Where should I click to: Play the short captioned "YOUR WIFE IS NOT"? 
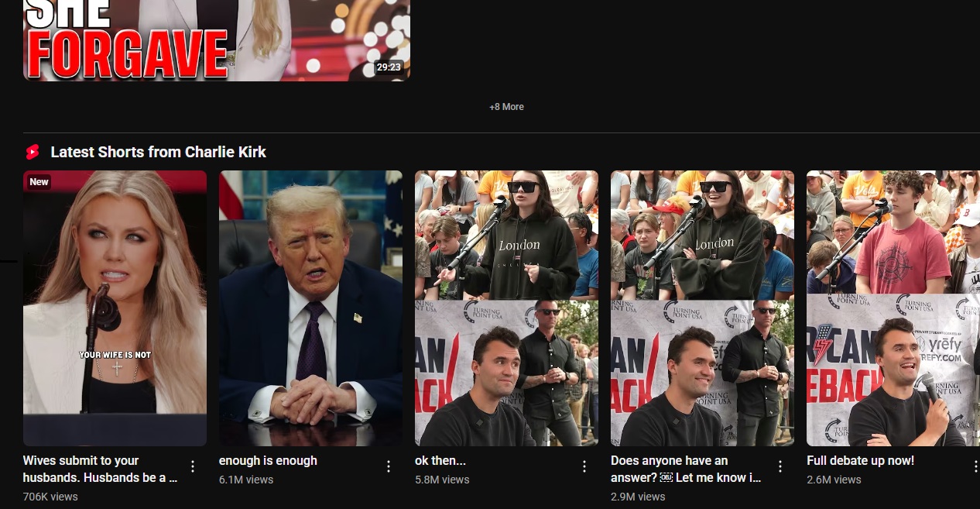coord(115,310)
